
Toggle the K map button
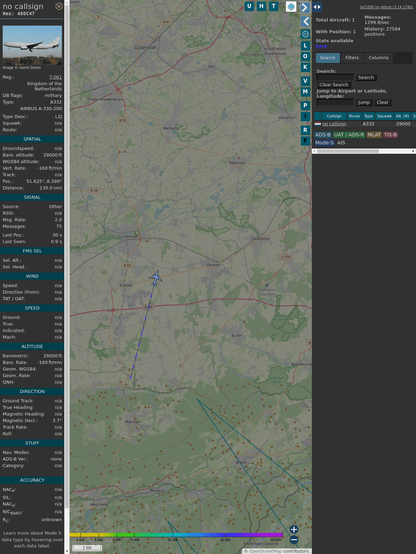point(305,67)
